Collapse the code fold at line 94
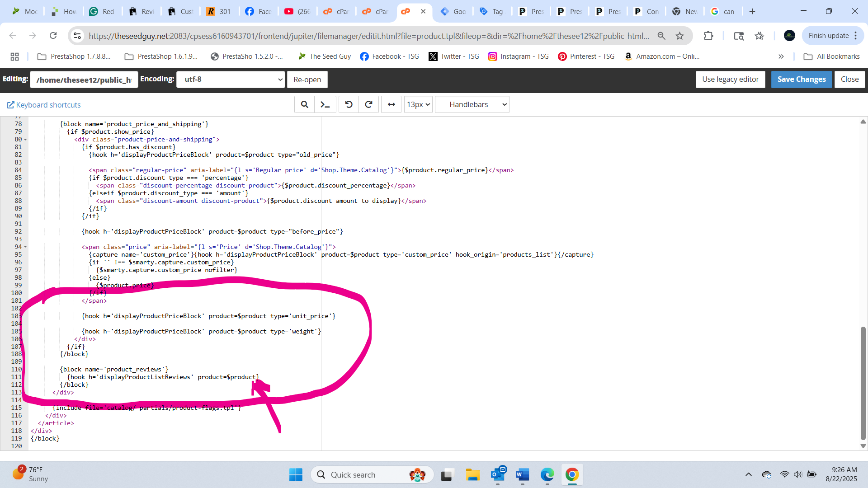868x488 pixels. pos(25,247)
